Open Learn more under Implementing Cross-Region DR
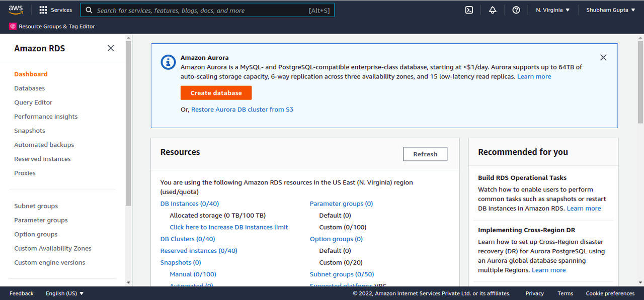Viewport: 644px width, 300px height. (548, 270)
